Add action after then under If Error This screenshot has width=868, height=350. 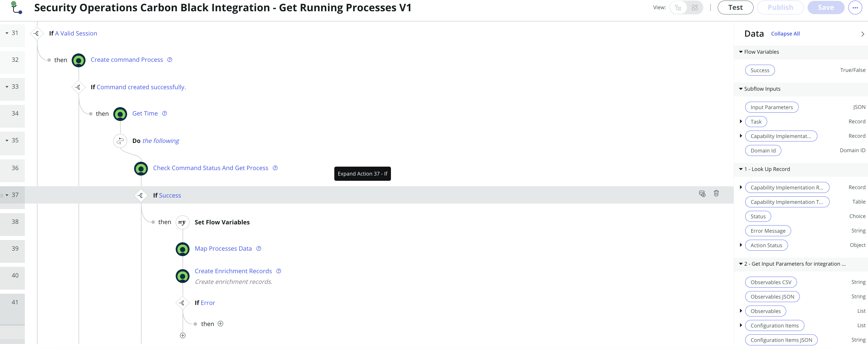click(220, 324)
